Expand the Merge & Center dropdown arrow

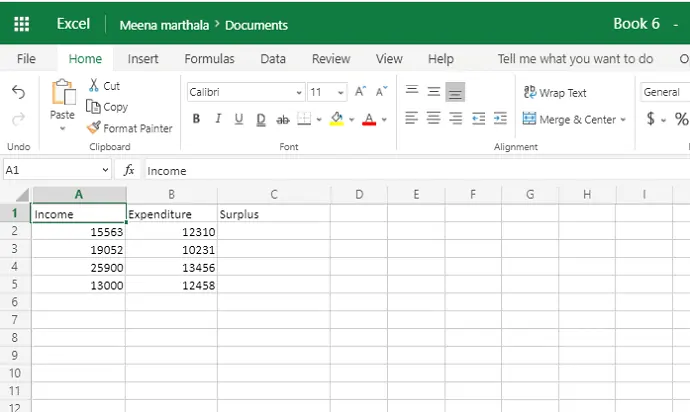point(623,119)
